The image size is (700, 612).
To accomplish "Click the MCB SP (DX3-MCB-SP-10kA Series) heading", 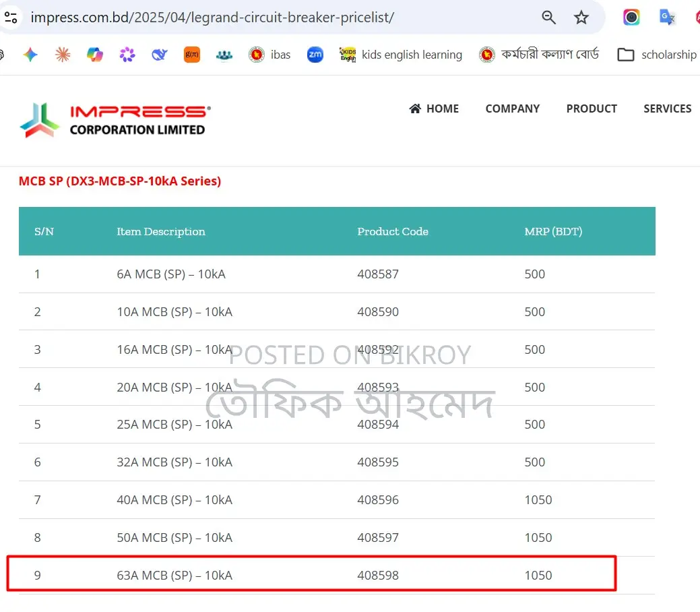I will pyautogui.click(x=120, y=181).
